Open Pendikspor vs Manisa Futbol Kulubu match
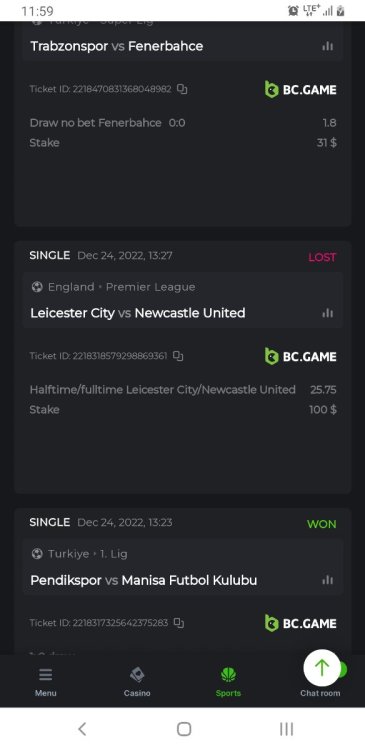This screenshot has height=750, width=365. click(x=144, y=580)
